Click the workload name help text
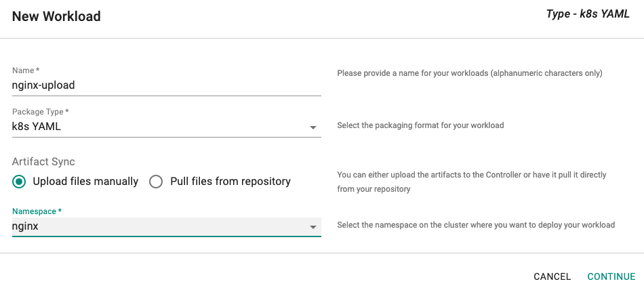644x290 pixels. click(x=470, y=74)
